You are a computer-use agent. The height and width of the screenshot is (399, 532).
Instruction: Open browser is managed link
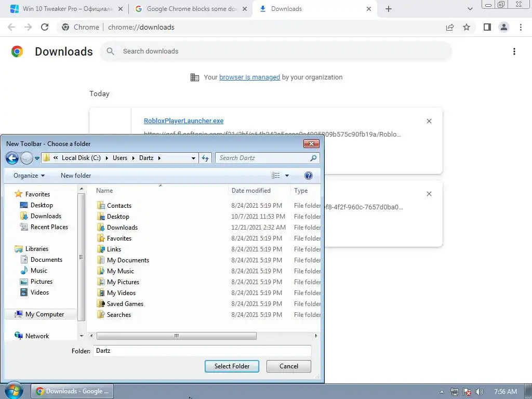[250, 77]
